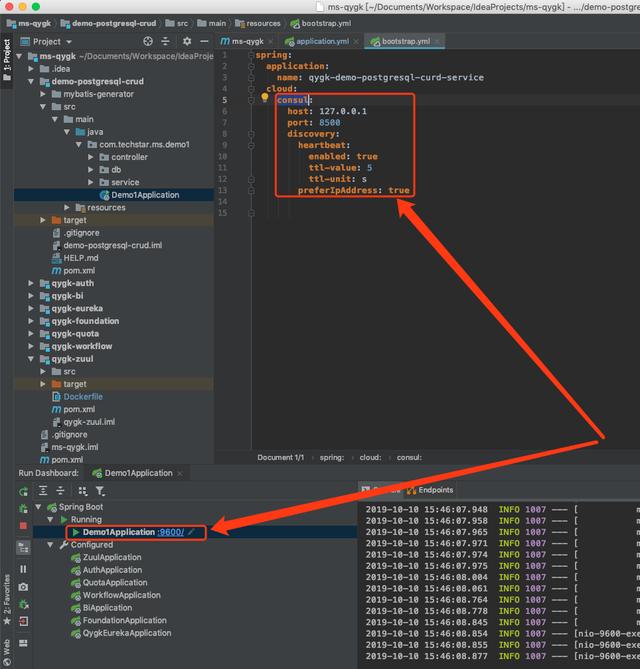Viewport: 640px width, 669px height.
Task: Click the locate/scroll-from-source target icon
Action: (148, 41)
